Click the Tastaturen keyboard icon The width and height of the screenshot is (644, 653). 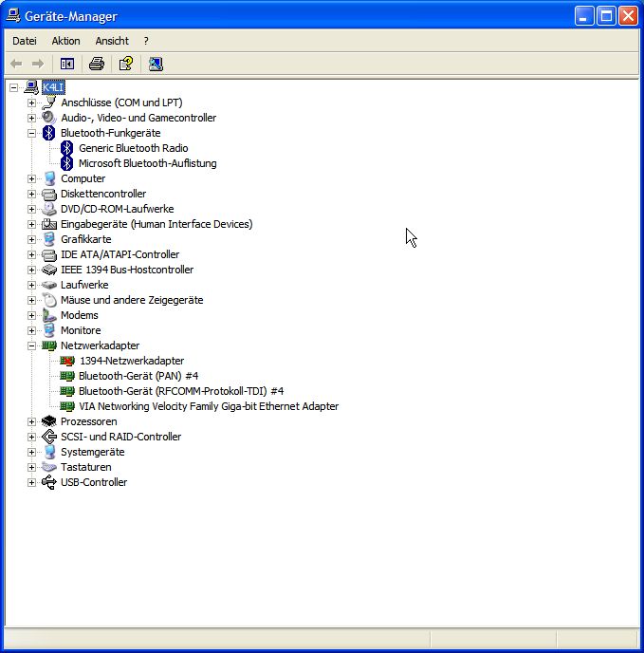[x=49, y=467]
